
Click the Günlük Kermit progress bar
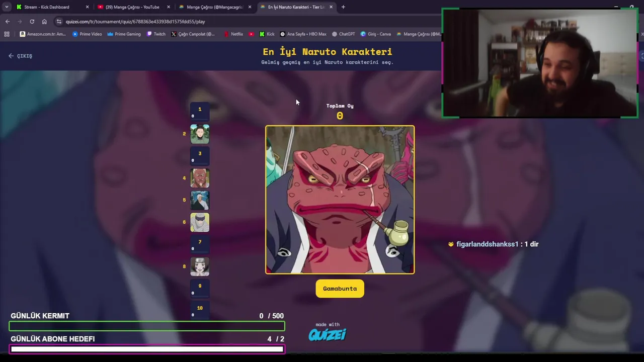pyautogui.click(x=147, y=326)
